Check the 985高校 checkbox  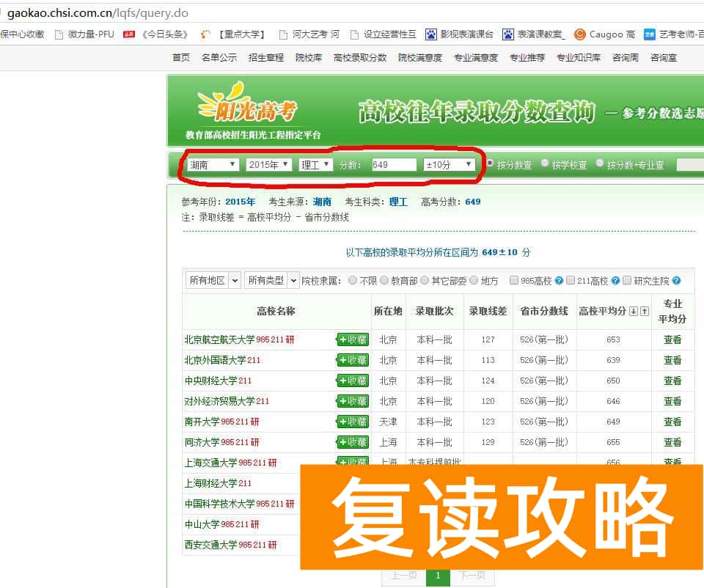[x=514, y=280]
